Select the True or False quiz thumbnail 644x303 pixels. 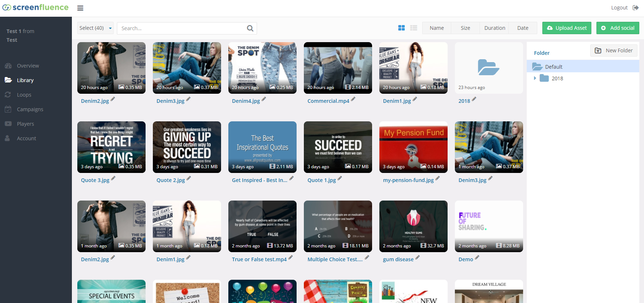point(262,226)
